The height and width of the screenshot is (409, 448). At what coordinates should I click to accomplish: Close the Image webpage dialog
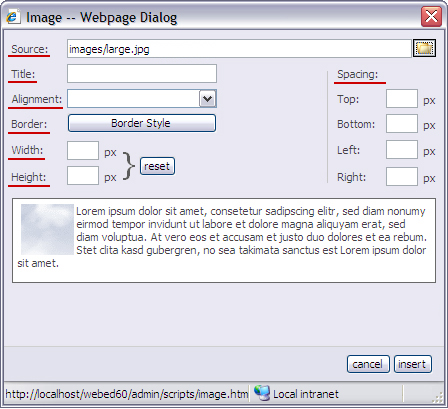pos(431,16)
